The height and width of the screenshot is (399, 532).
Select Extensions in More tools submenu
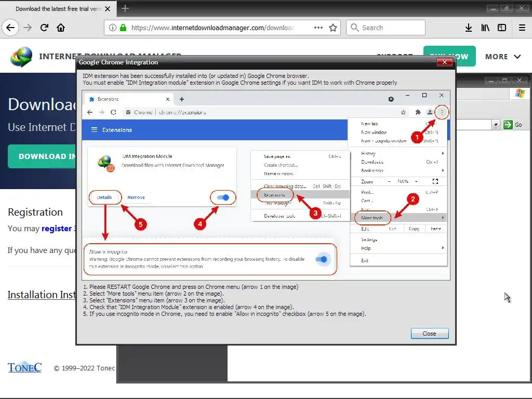pyautogui.click(x=300, y=195)
